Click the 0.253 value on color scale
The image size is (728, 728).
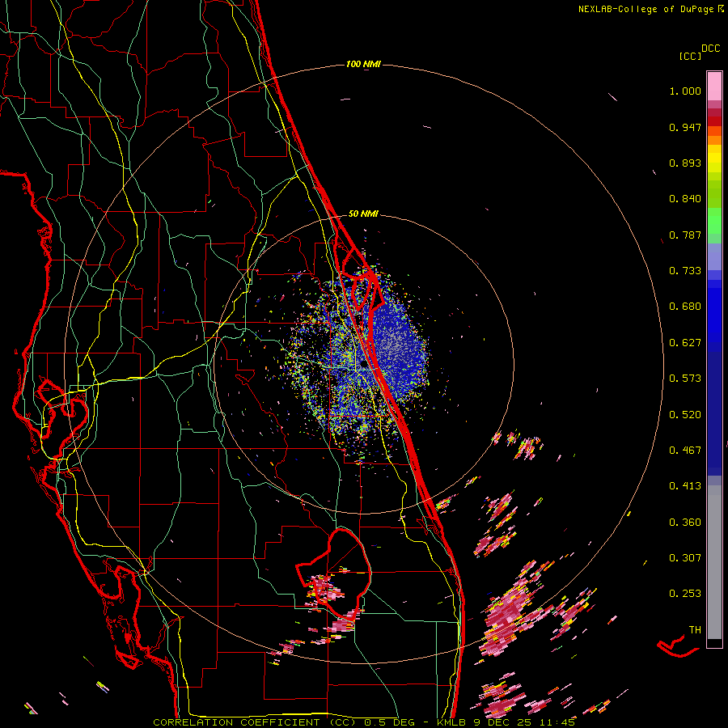click(x=685, y=594)
